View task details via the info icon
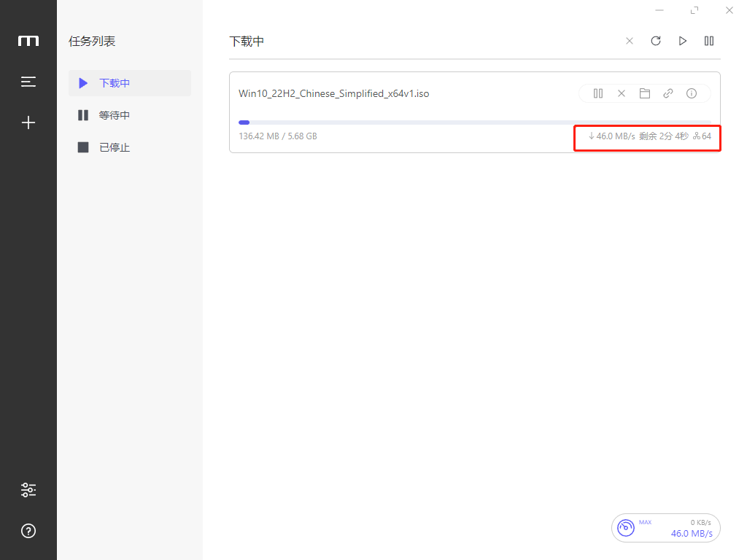The image size is (747, 560). 692,93
